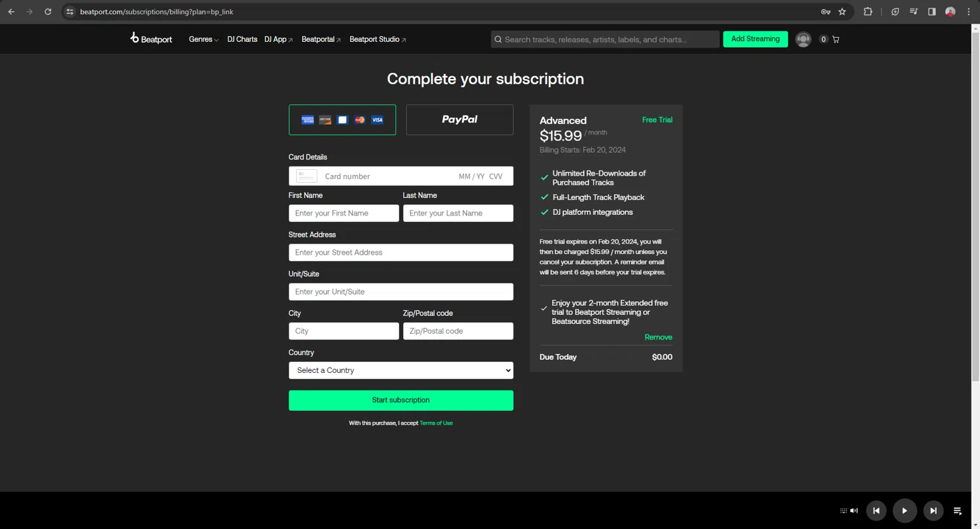
Task: Click "Unlimited Re-Downloads of Purchased Tracks" text
Action: [599, 178]
